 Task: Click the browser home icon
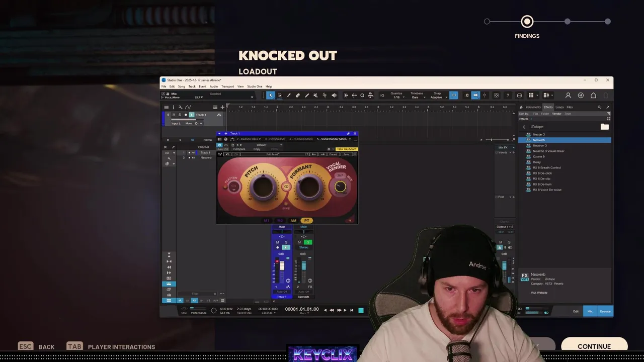tap(522, 107)
